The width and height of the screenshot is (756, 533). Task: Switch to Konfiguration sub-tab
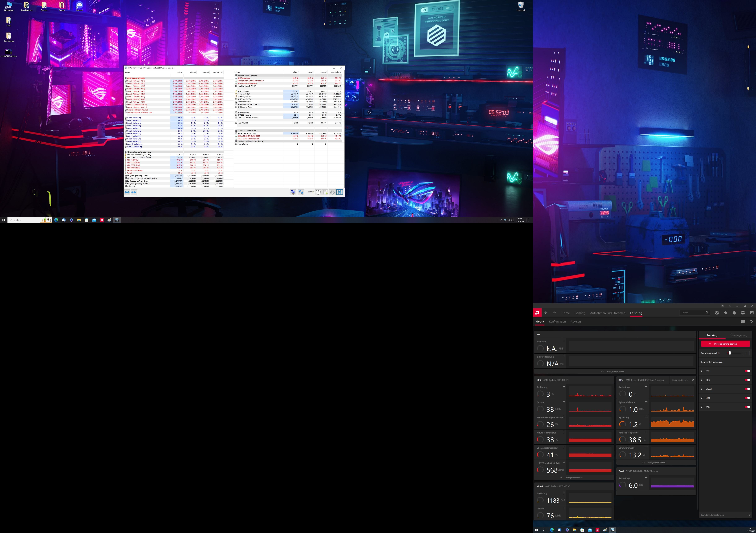coord(557,322)
